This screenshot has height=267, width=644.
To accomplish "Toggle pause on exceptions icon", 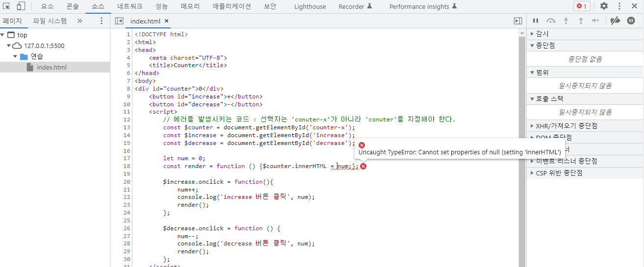I will pos(631,21).
